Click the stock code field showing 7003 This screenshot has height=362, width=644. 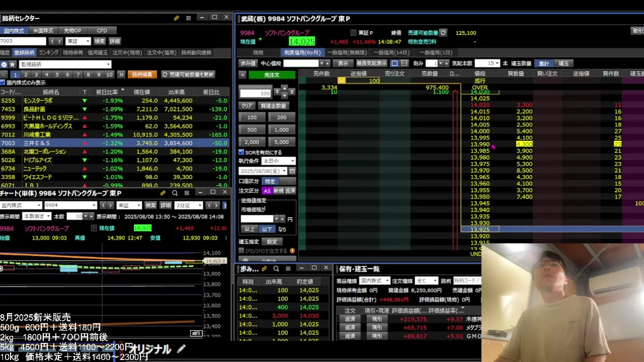click(23, 41)
